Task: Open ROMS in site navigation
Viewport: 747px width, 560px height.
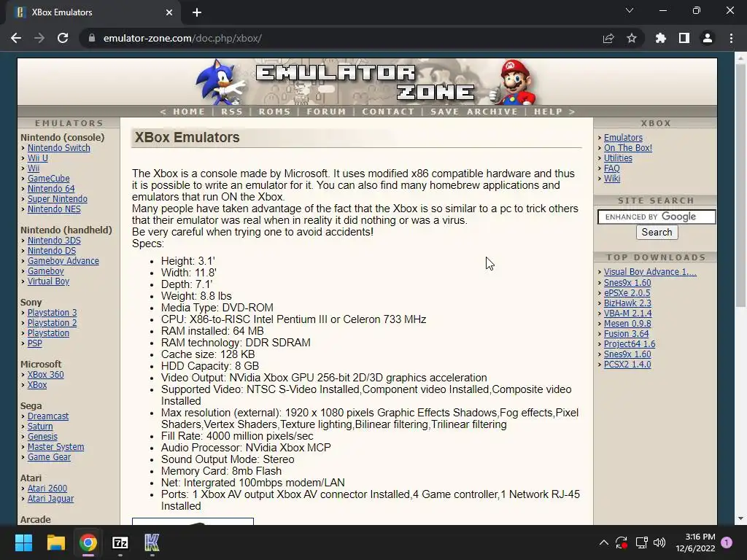Action: (x=274, y=112)
